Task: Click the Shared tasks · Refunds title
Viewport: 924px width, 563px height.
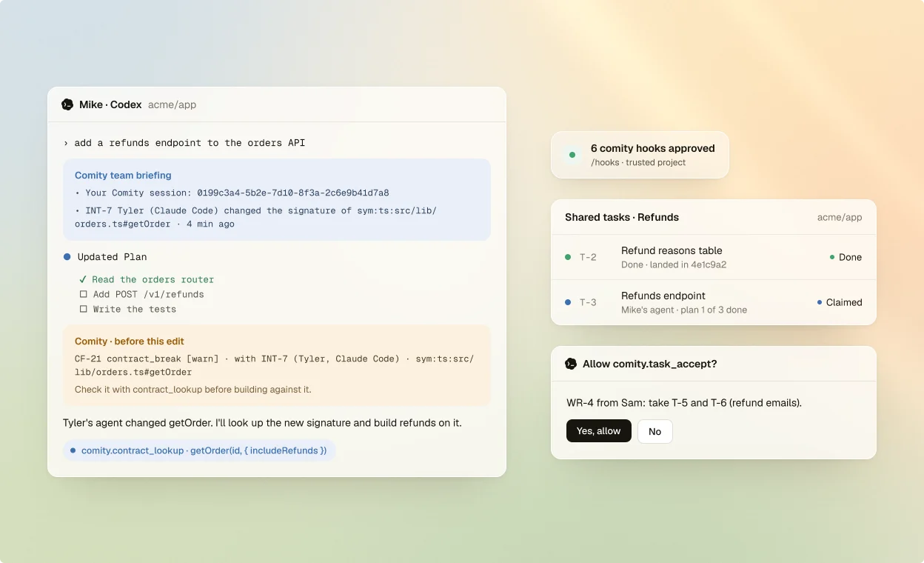Action: coord(622,217)
